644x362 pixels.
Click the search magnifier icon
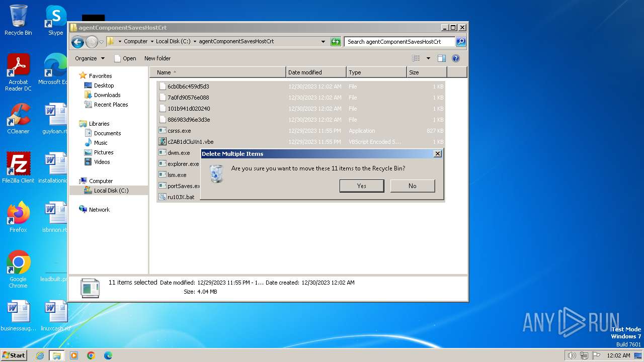460,42
